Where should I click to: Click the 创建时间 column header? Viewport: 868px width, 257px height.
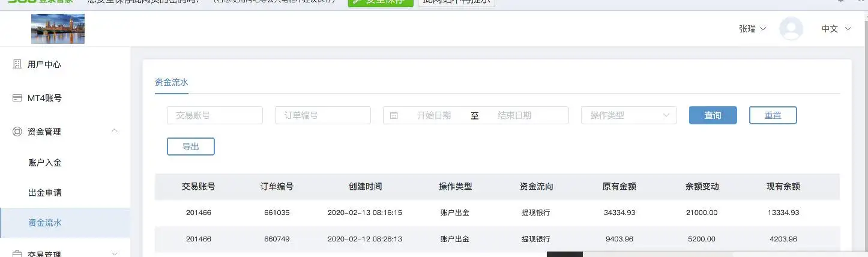(365, 187)
